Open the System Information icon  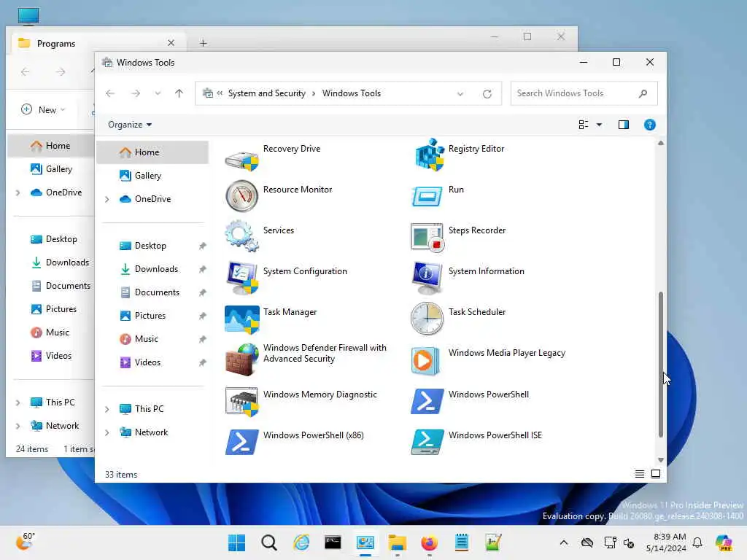[x=427, y=278]
